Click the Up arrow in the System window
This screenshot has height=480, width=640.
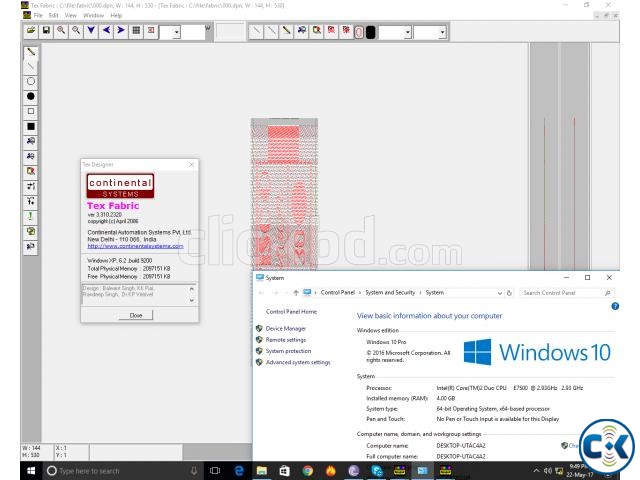tap(296, 293)
